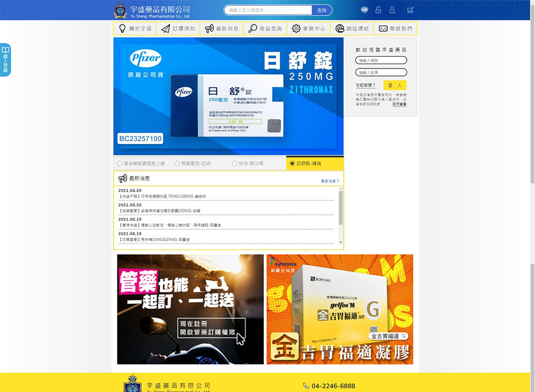Click the Yu Sheng Pharmaceutical header logo
Viewport: 535px width, 392px height.
[152, 10]
